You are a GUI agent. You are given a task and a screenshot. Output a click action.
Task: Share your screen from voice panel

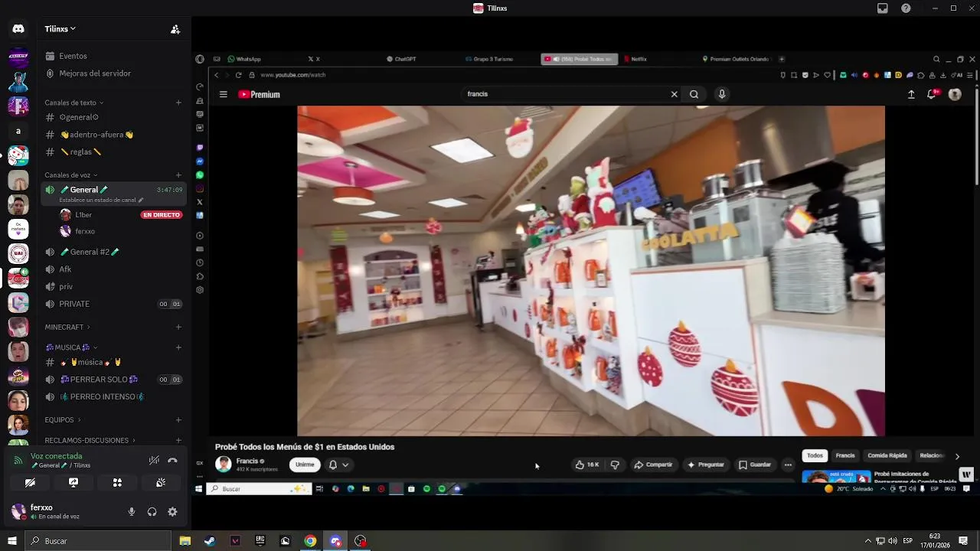click(73, 483)
